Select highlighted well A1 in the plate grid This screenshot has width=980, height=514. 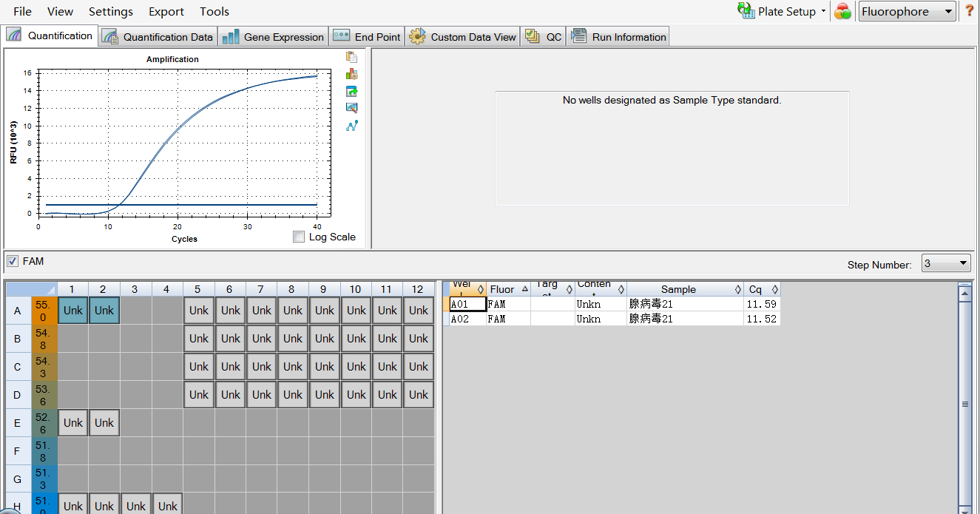[x=73, y=311]
